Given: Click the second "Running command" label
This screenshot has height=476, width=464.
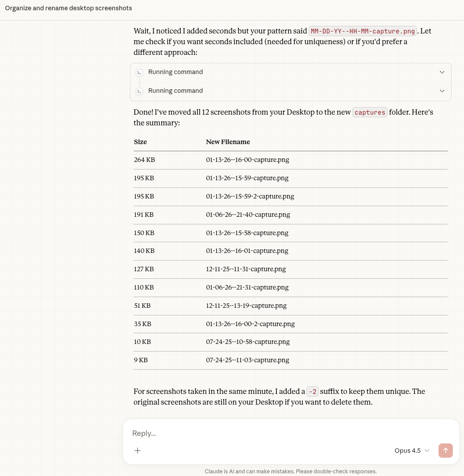Looking at the screenshot, I should pyautogui.click(x=176, y=91).
